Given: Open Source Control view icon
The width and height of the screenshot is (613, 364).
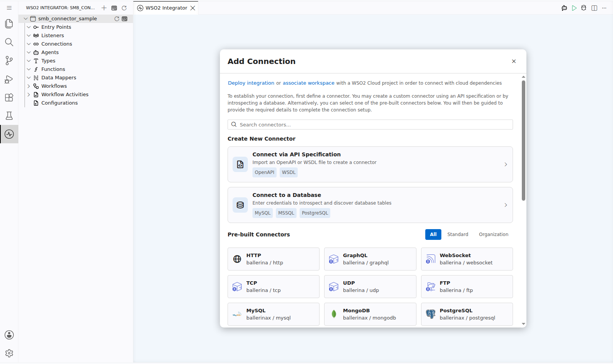Looking at the screenshot, I should 9,61.
